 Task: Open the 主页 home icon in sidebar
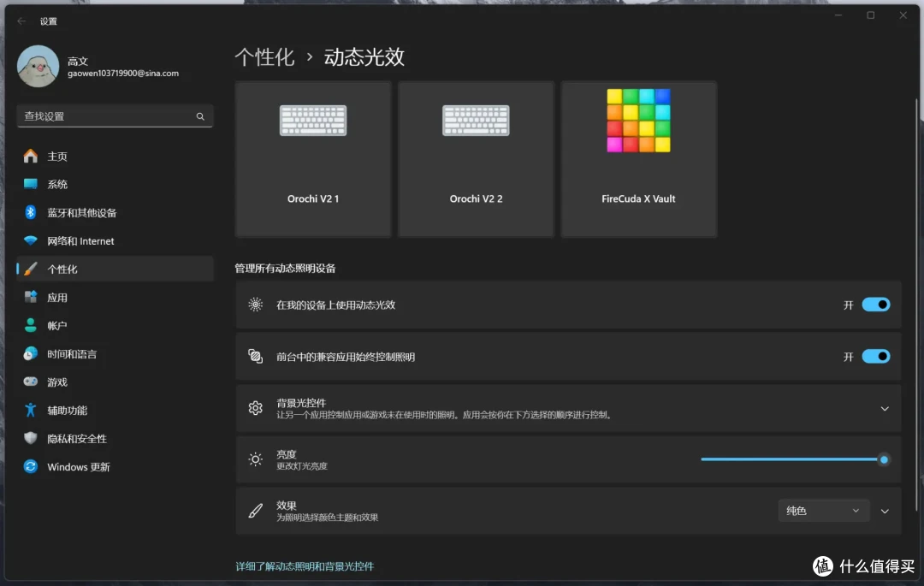tap(31, 156)
